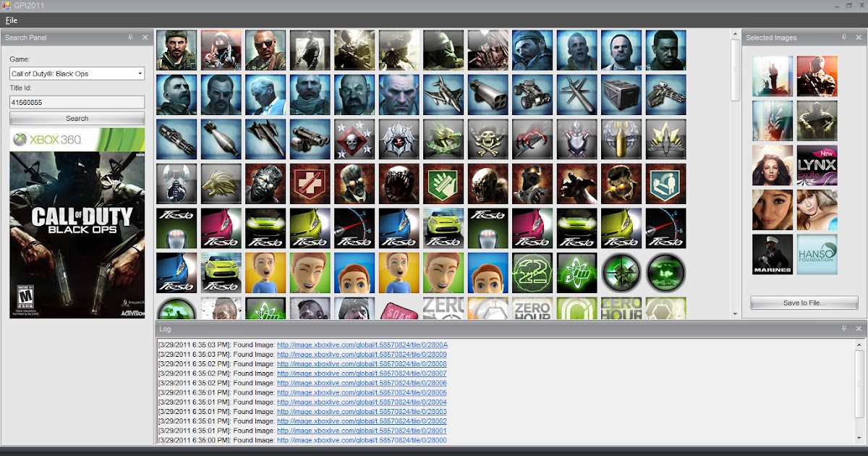868x456 pixels.
Task: Select the Black Ops cover art image
Action: [77, 223]
